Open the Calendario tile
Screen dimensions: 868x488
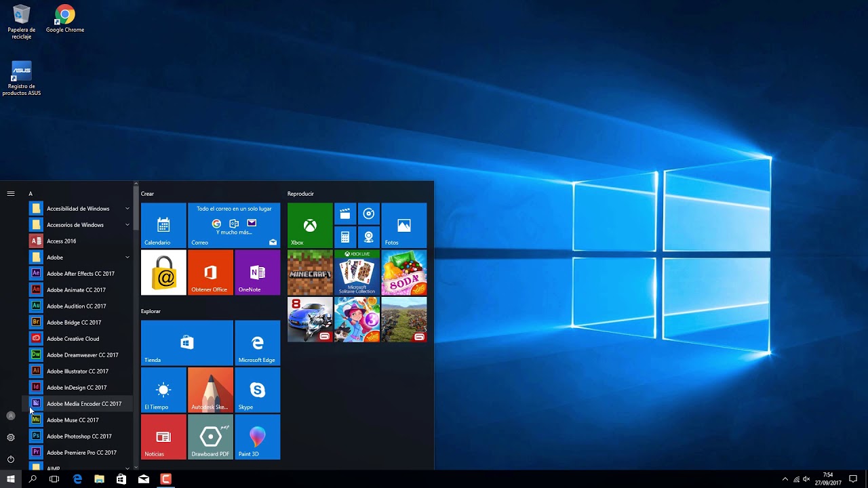163,225
